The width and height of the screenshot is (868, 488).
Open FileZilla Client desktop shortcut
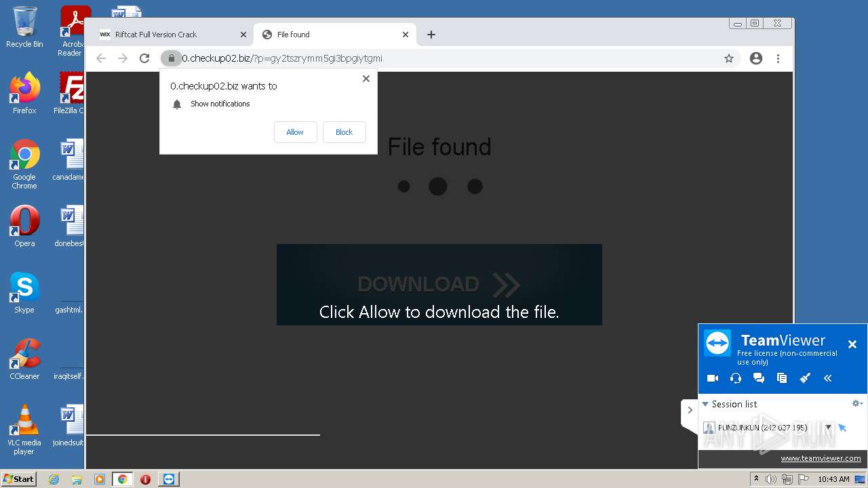click(71, 94)
